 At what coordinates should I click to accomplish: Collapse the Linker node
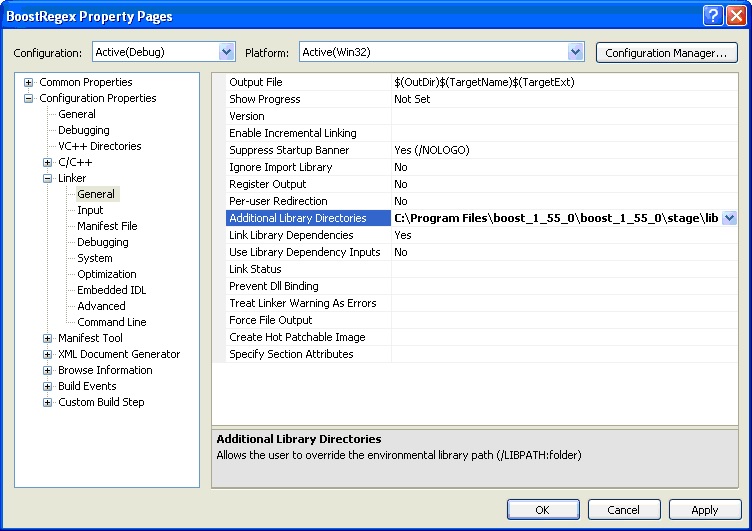(47, 178)
